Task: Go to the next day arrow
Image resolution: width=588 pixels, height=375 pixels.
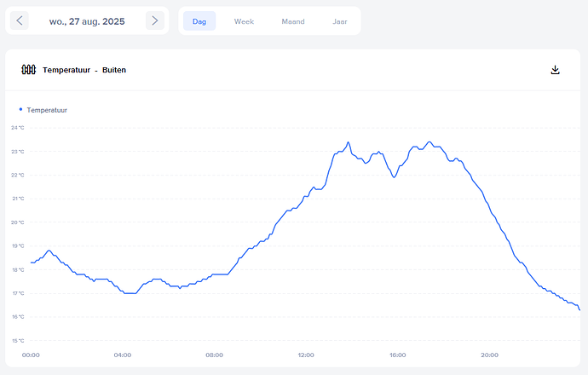Action: click(x=154, y=20)
